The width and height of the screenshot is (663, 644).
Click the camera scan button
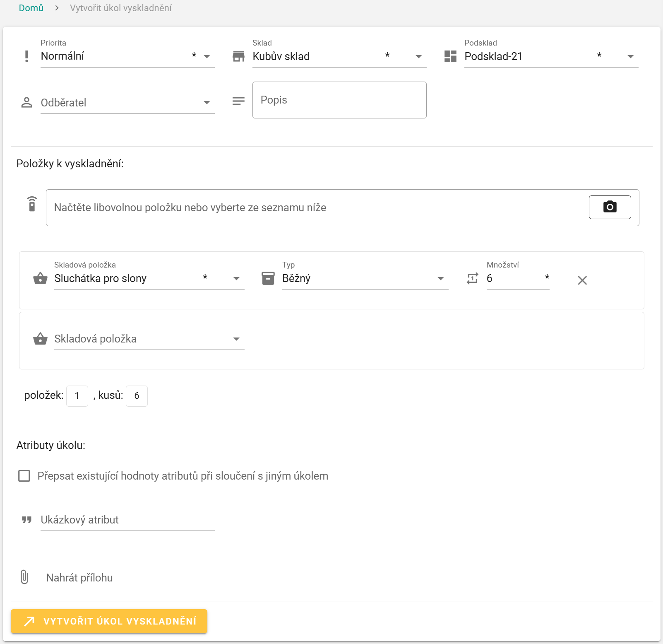tap(609, 207)
